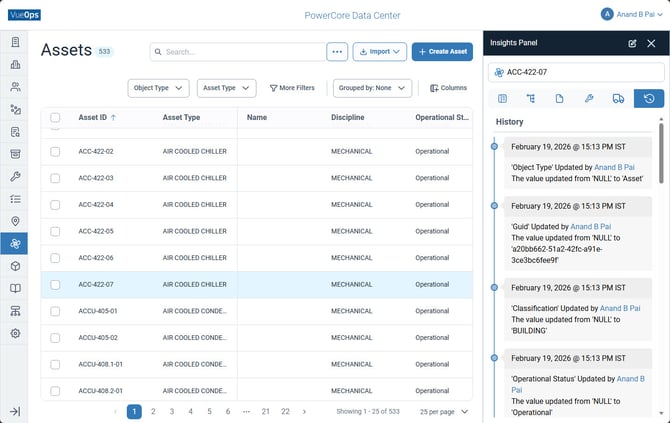
Task: Click the ellipsis between pages 6 and 21
Action: pos(247,411)
